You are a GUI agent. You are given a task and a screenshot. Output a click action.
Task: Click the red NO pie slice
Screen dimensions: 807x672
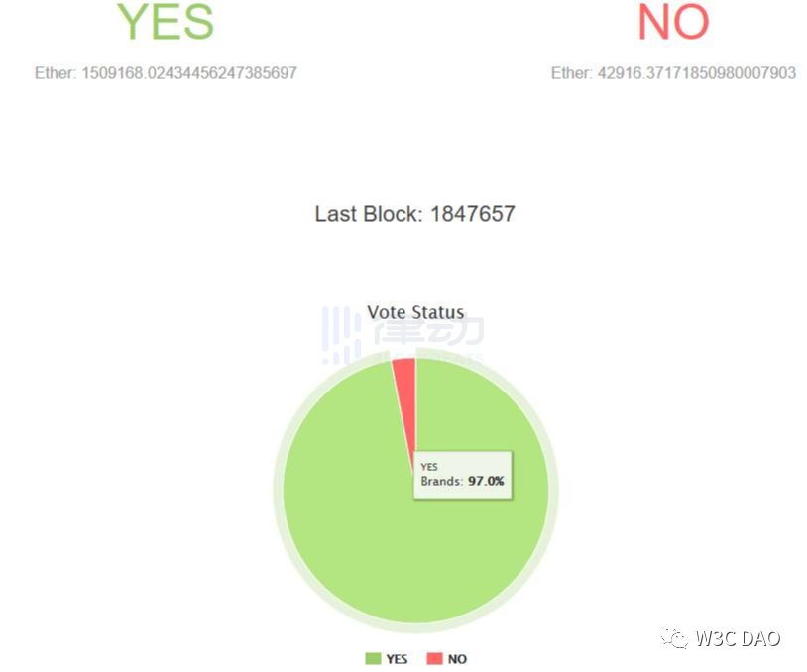406,392
